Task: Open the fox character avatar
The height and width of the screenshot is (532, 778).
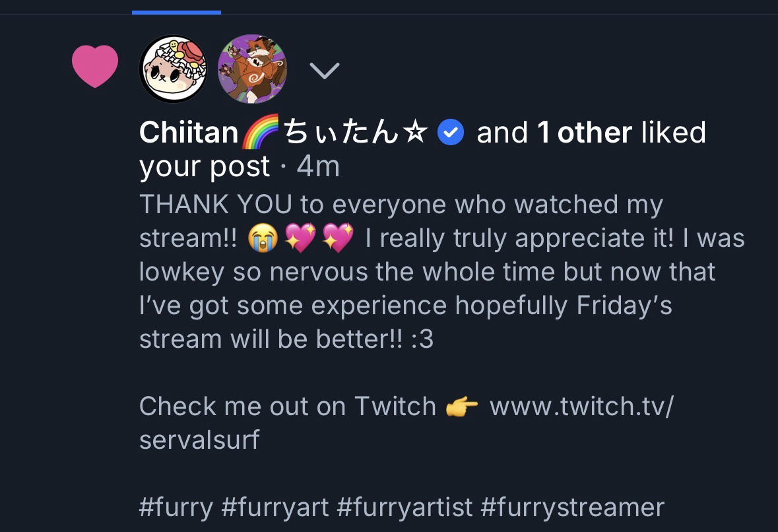Action: coord(252,69)
